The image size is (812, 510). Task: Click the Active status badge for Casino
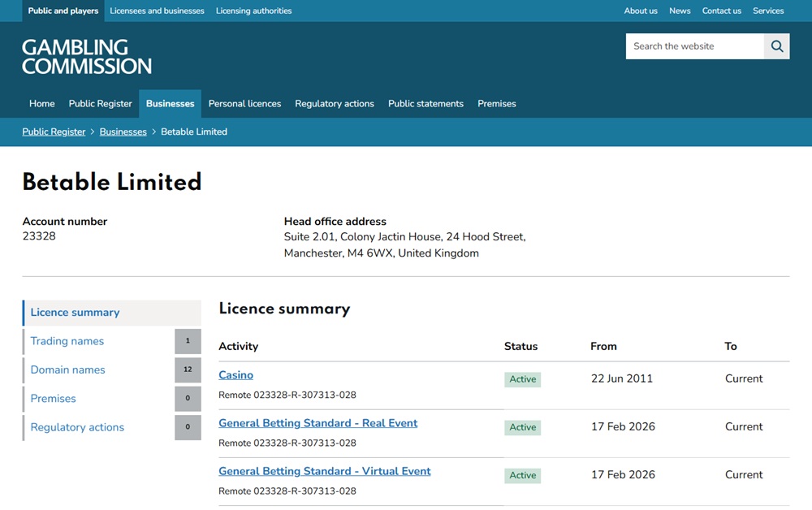pos(522,379)
